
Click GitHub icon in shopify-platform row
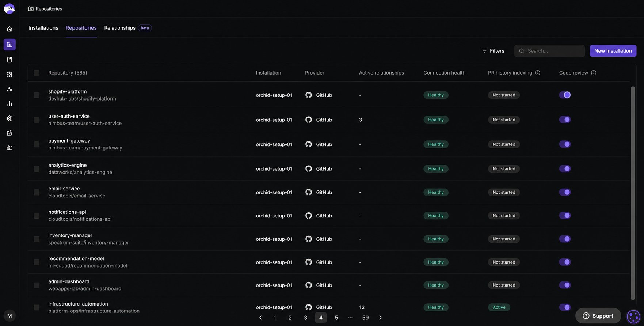click(x=309, y=95)
